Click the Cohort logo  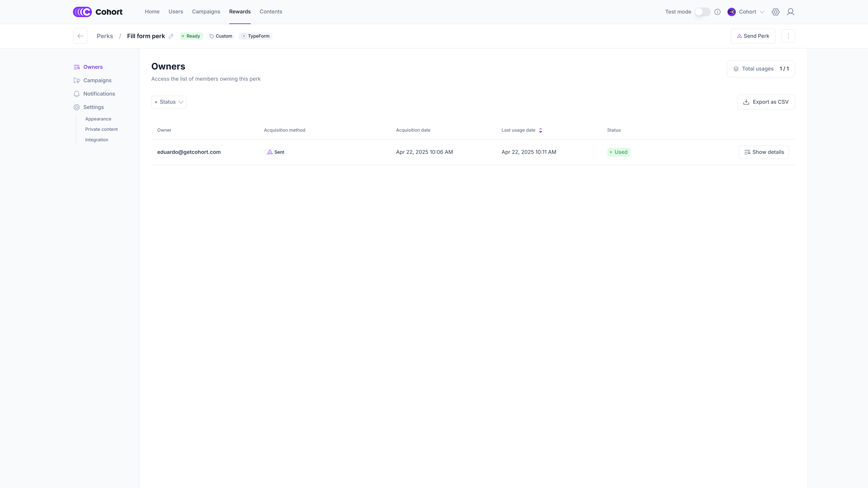(x=98, y=12)
